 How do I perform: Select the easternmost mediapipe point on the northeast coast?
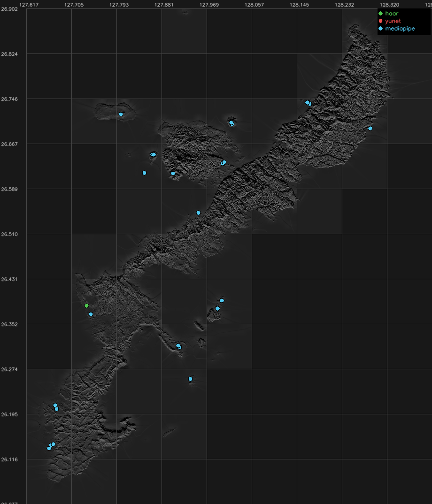(370, 129)
